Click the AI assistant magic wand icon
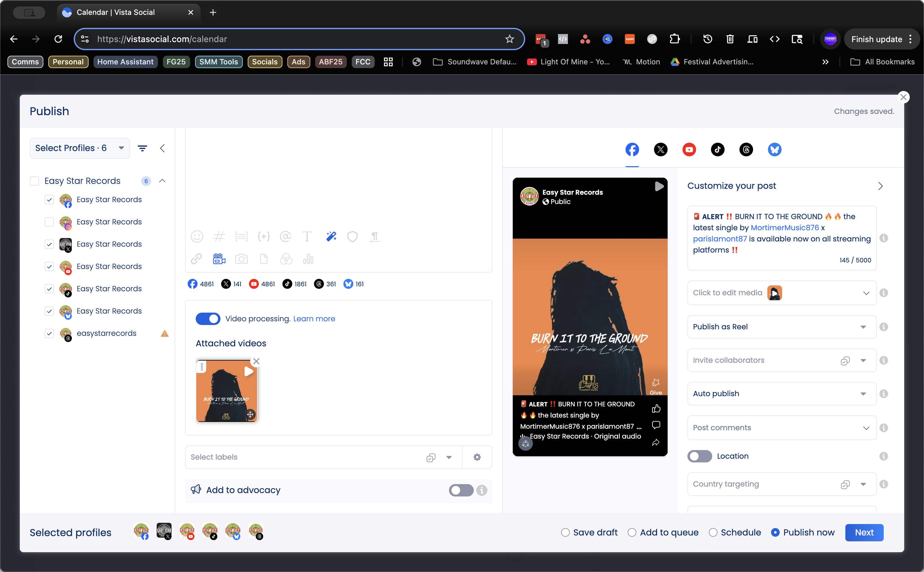Viewport: 924px width, 572px height. (331, 237)
